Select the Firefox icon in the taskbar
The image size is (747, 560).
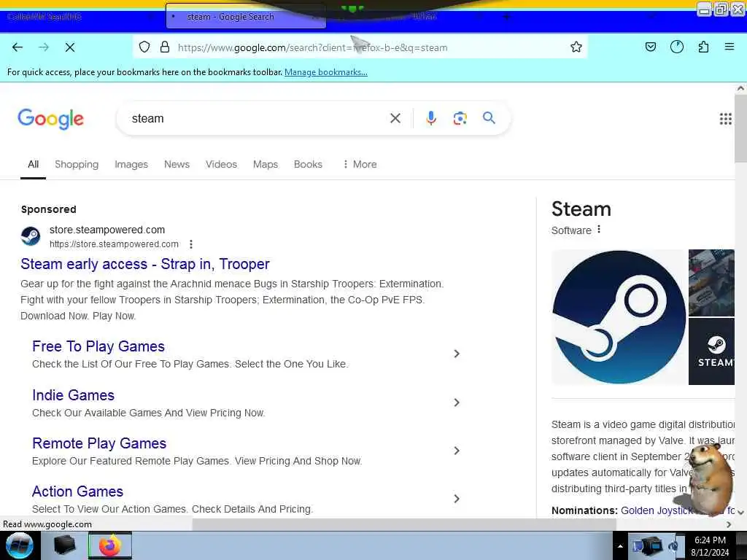pyautogui.click(x=109, y=545)
